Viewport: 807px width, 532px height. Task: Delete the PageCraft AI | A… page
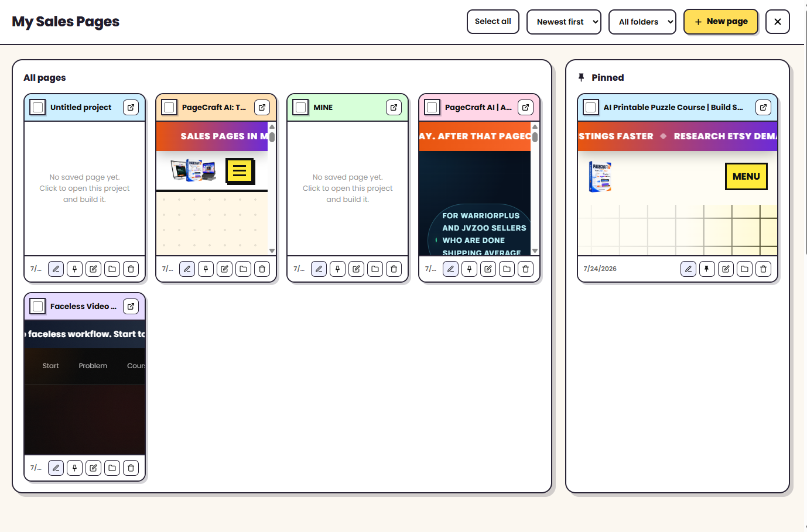(x=525, y=269)
